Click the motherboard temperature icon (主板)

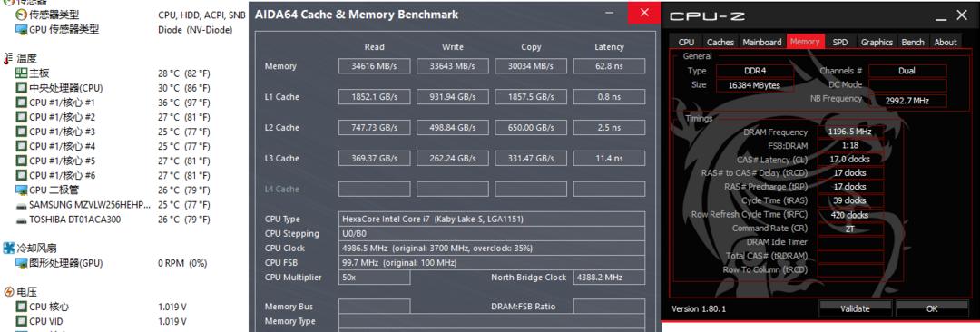pyautogui.click(x=21, y=73)
